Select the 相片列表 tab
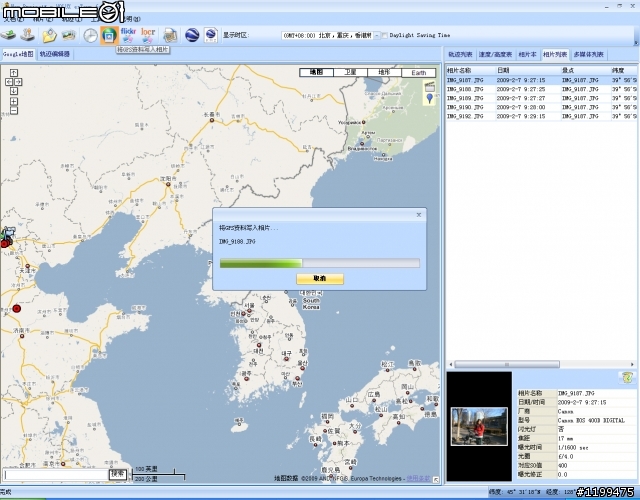 click(555, 54)
